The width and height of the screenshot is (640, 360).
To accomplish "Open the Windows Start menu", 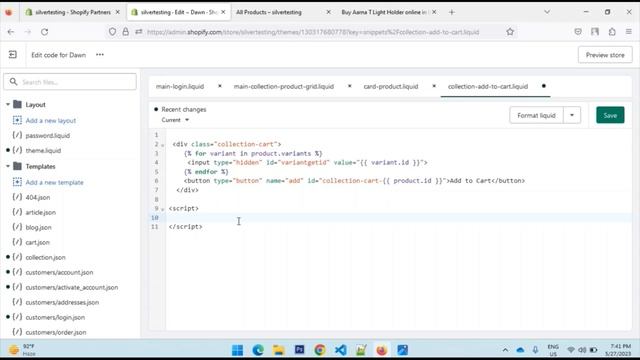I will (237, 350).
